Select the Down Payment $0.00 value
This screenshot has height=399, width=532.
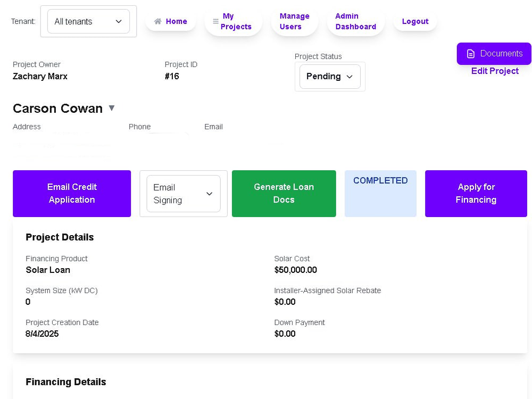pyautogui.click(x=285, y=334)
